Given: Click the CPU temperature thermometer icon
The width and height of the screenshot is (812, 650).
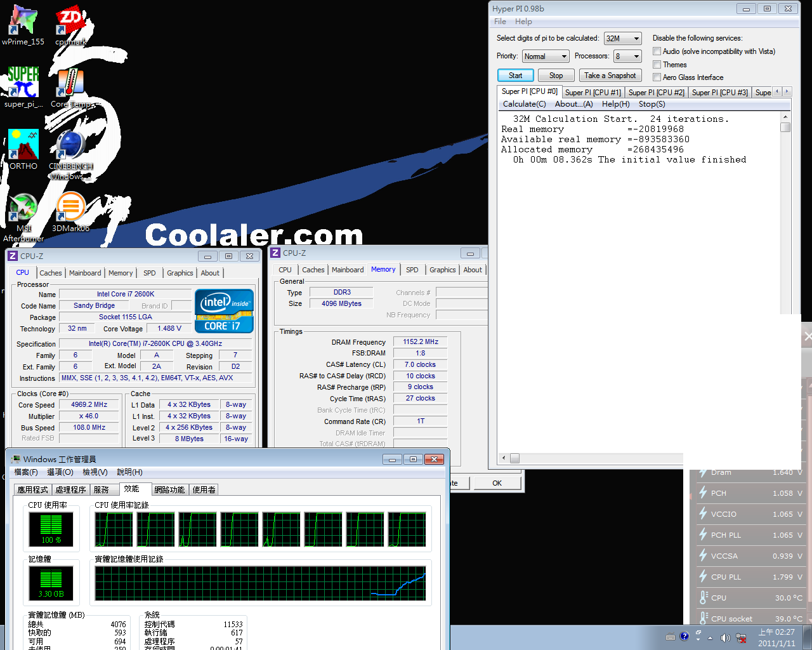Looking at the screenshot, I should pyautogui.click(x=703, y=597).
